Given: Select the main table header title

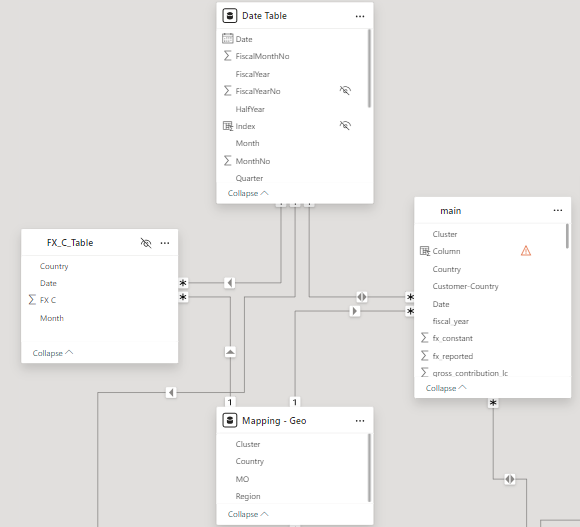Looking at the screenshot, I should [x=451, y=211].
